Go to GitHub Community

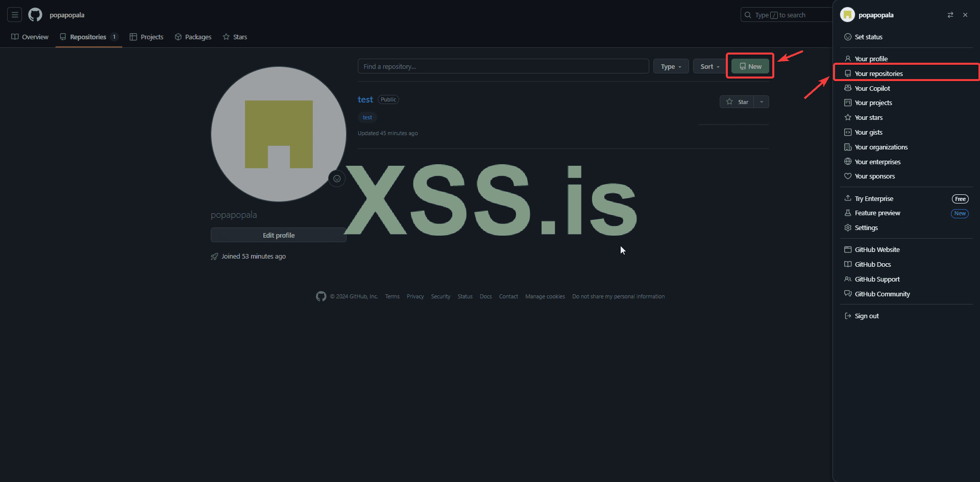pos(906,294)
